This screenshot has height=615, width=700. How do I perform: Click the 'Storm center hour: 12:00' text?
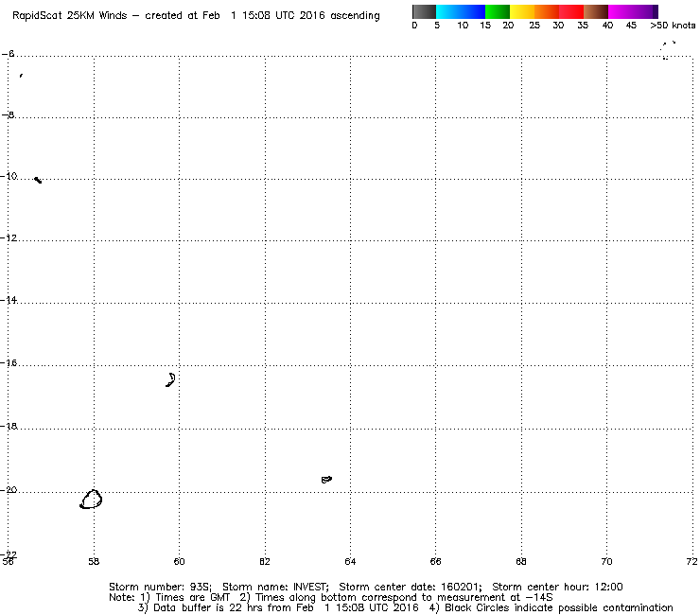[x=557, y=587]
